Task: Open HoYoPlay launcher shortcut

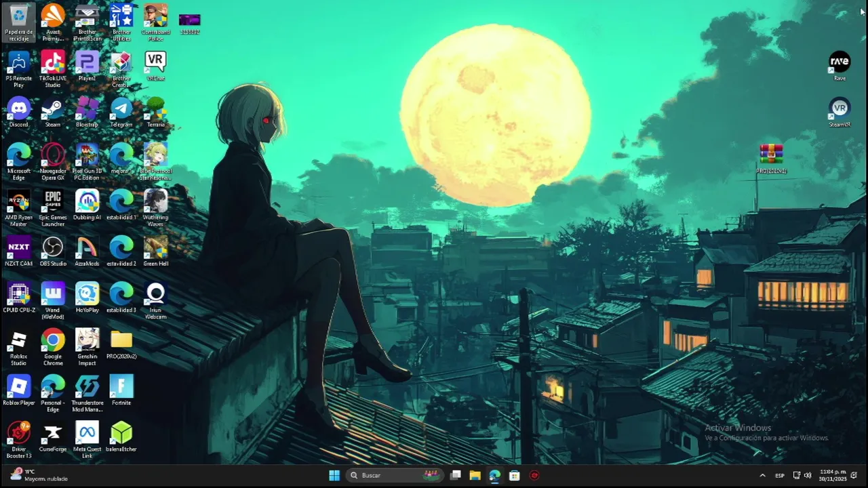Action: (87, 297)
